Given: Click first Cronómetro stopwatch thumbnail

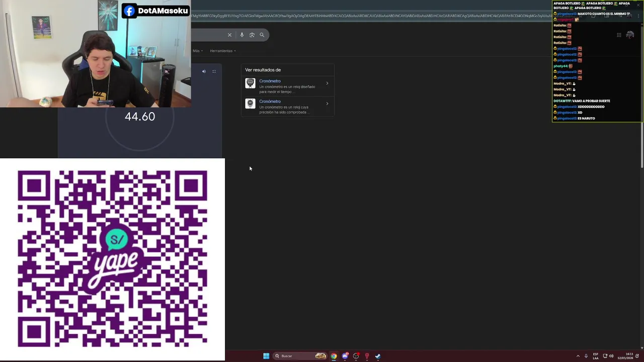Looking at the screenshot, I should tap(250, 83).
